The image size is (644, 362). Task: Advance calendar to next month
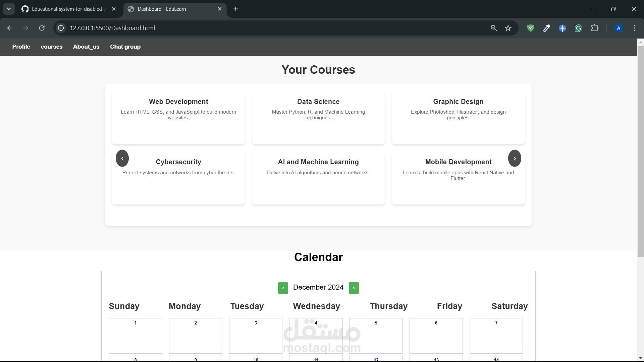tap(354, 288)
